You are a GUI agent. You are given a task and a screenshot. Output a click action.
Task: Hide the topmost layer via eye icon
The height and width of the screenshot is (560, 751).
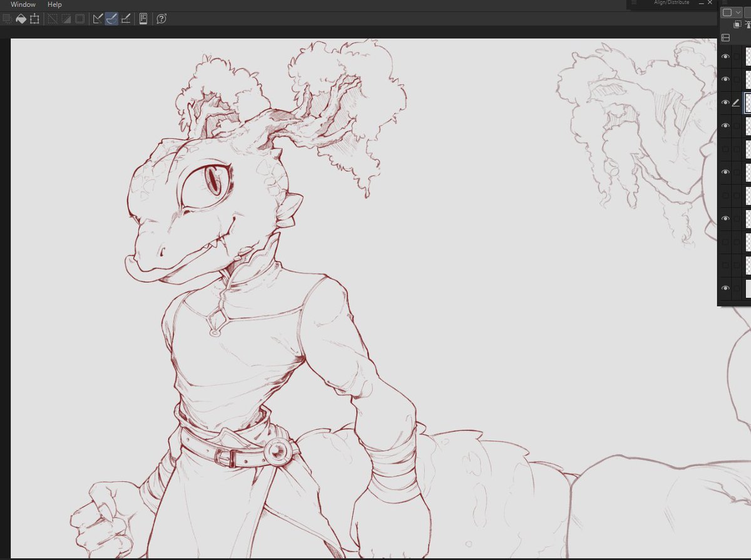tap(725, 56)
